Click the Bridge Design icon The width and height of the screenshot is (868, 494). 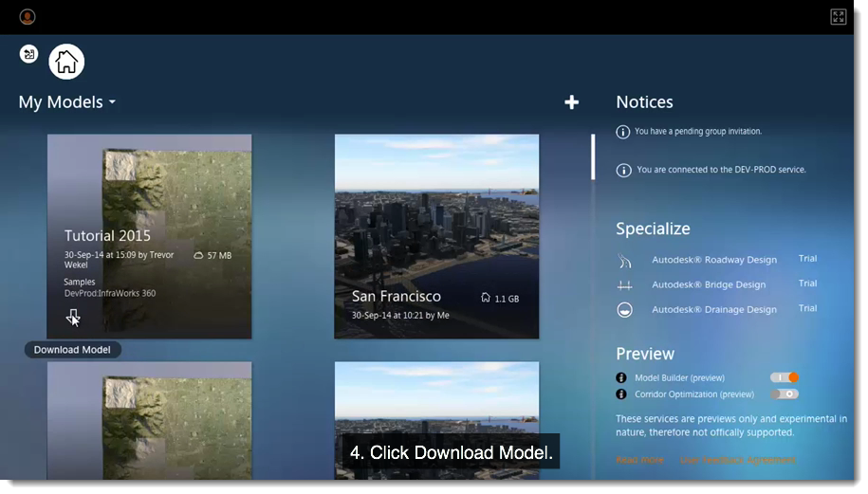[x=624, y=285]
